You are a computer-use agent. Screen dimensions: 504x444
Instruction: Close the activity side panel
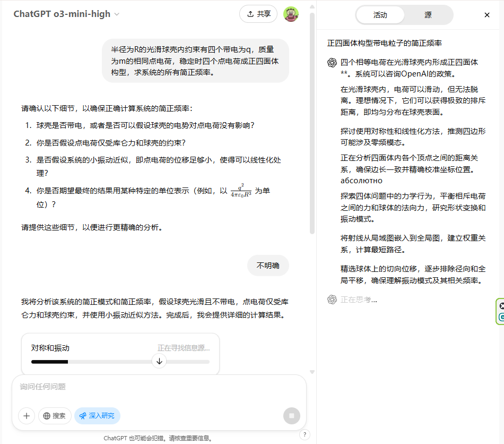pyautogui.click(x=487, y=15)
